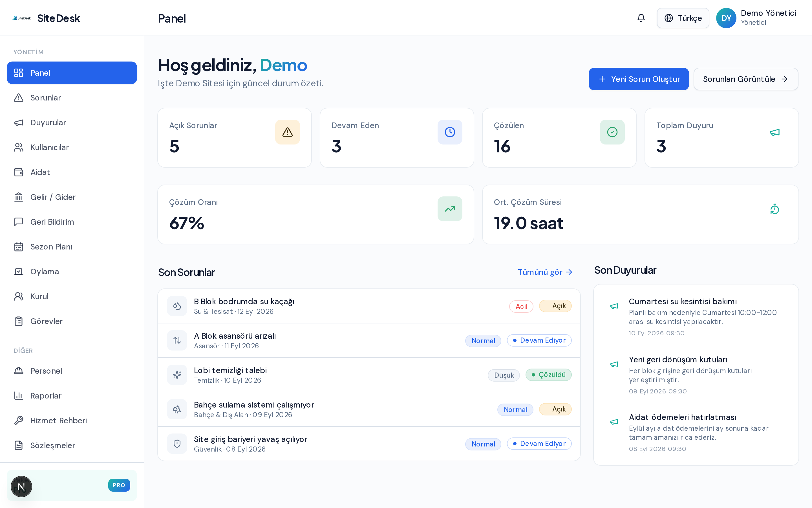Click the Oylama ballot icon
Screen dimensions: 812x508
click(19, 272)
